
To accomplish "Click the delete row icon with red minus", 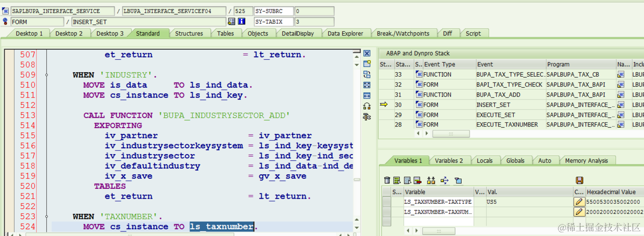I will (x=417, y=181).
